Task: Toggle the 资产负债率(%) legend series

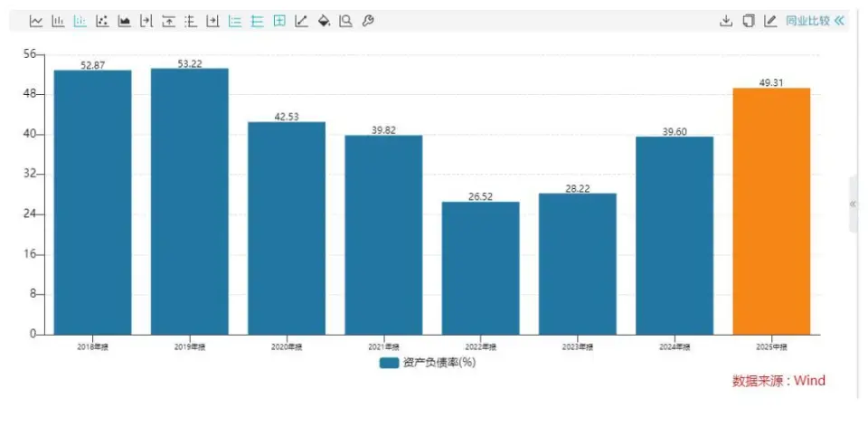Action: pyautogui.click(x=428, y=363)
